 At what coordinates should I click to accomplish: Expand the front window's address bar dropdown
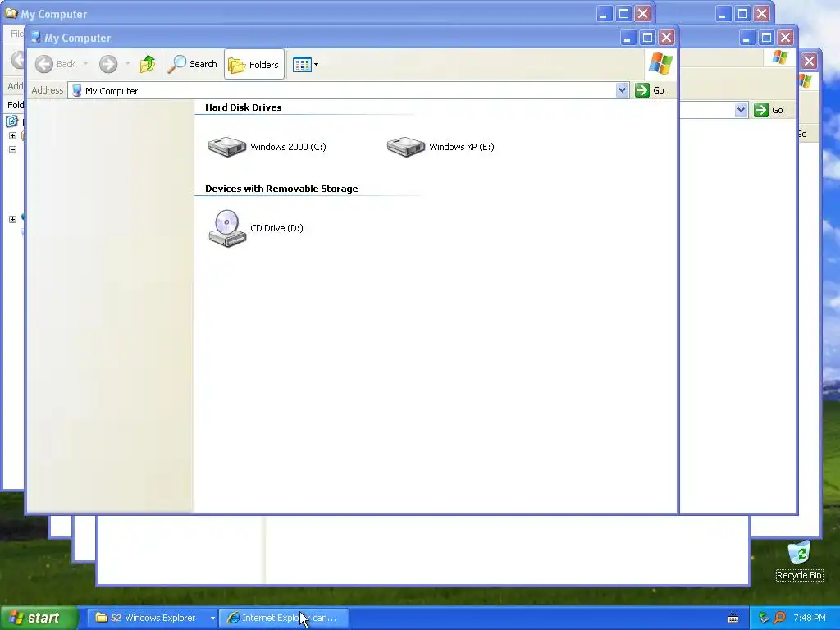[622, 90]
